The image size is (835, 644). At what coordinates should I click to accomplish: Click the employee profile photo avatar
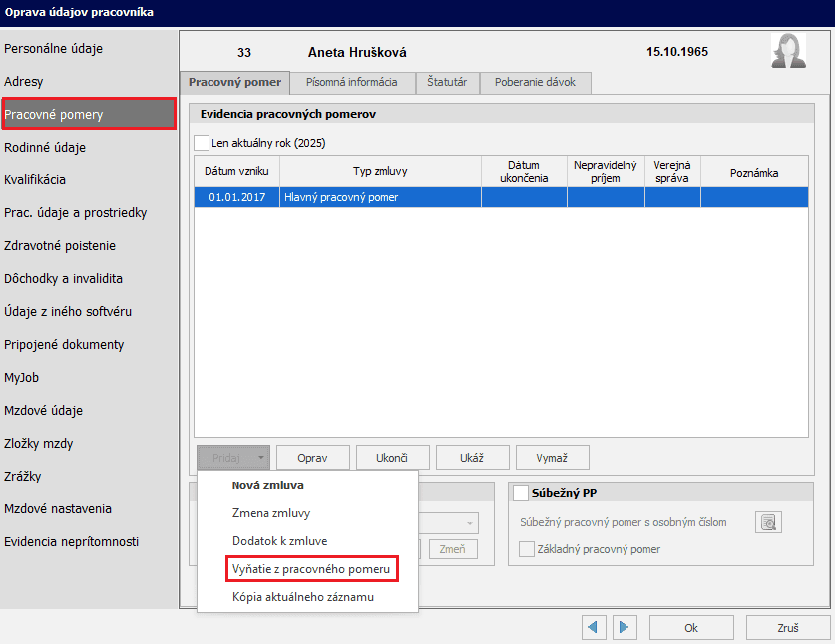(788, 51)
